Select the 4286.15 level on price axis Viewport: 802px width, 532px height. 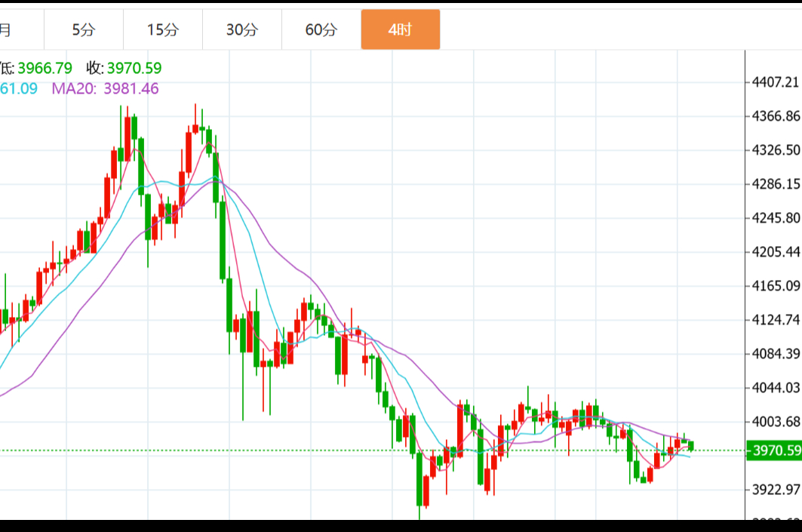point(776,184)
